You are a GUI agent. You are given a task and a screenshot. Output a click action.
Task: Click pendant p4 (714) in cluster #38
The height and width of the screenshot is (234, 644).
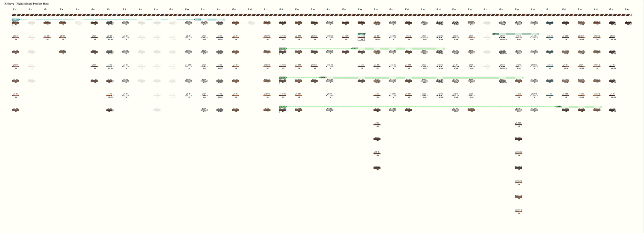[597, 66]
